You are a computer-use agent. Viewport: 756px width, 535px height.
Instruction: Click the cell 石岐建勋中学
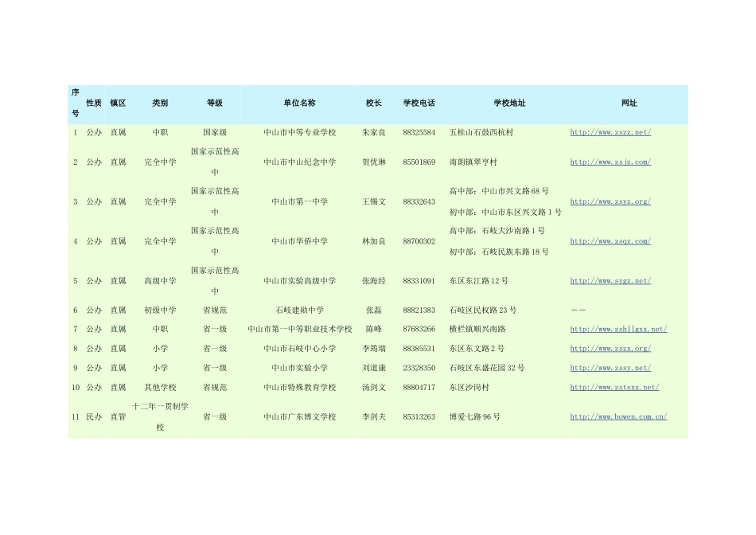299,310
